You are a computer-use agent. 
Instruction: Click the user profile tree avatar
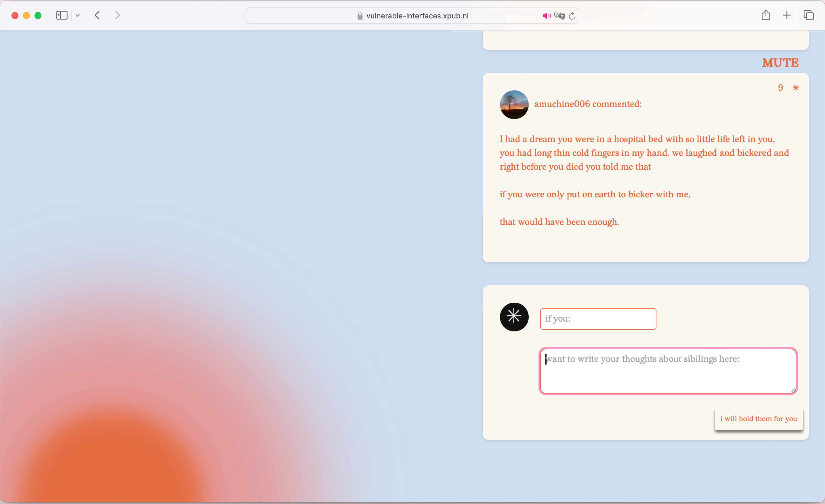[513, 104]
